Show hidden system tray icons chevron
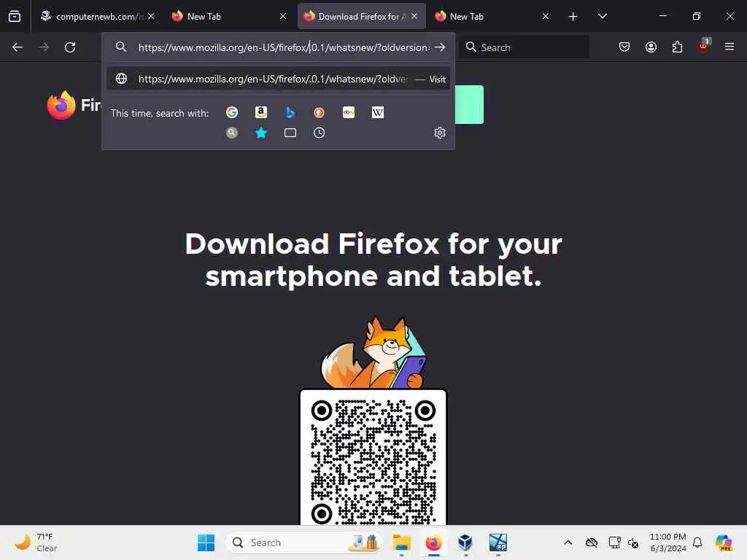Viewport: 747px width, 560px height. (568, 542)
